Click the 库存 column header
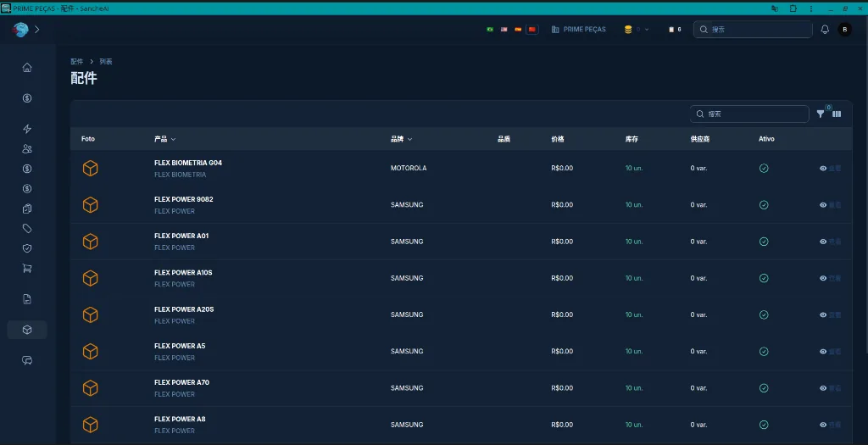 [632, 139]
